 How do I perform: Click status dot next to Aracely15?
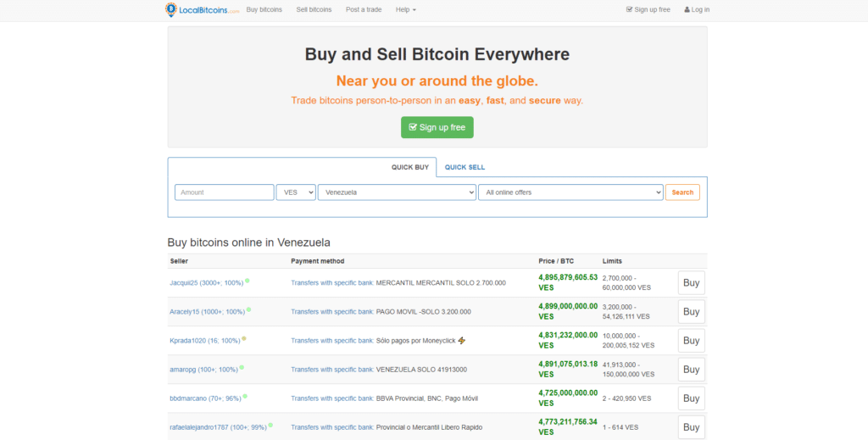click(249, 309)
